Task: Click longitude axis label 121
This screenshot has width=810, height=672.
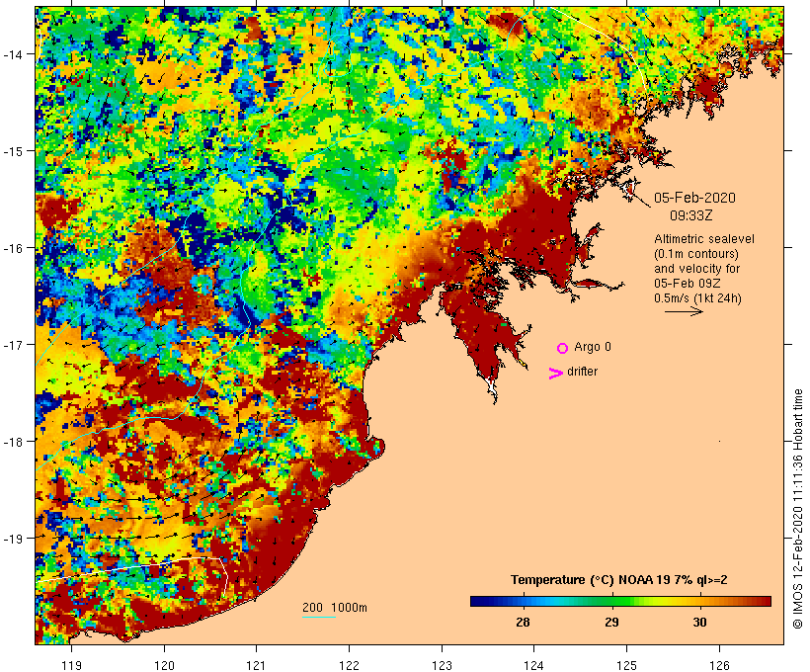Action: point(256,665)
